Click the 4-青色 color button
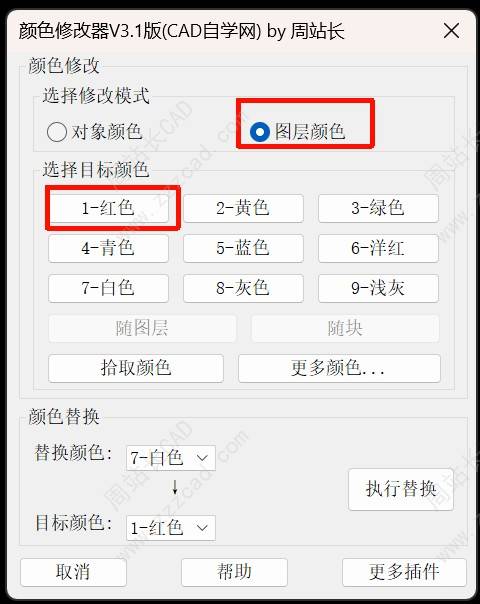This screenshot has width=480, height=604. (108, 248)
